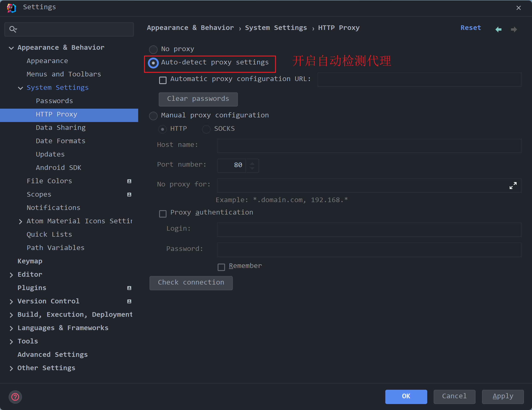Click the back navigation arrow icon

[x=498, y=29]
